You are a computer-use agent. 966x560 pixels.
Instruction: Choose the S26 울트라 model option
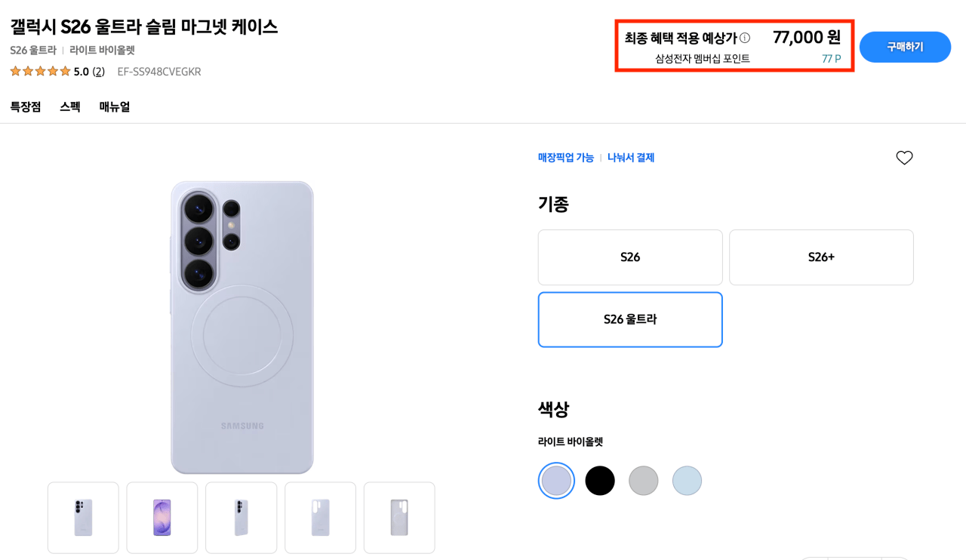point(630,319)
